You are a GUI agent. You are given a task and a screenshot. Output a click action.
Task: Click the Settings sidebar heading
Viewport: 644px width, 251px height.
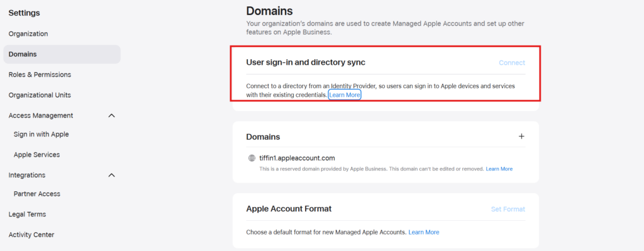(x=25, y=13)
